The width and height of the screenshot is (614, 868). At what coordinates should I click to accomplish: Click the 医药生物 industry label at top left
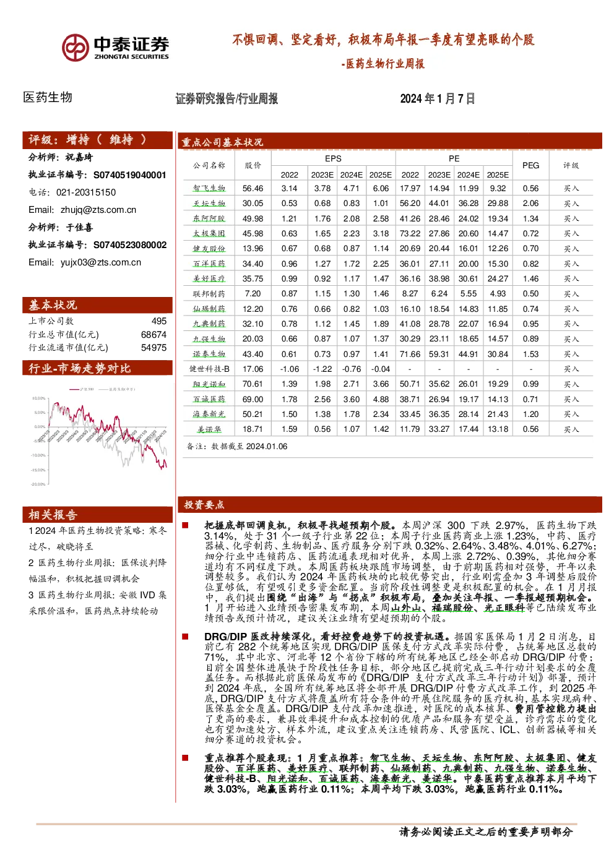pos(48,97)
